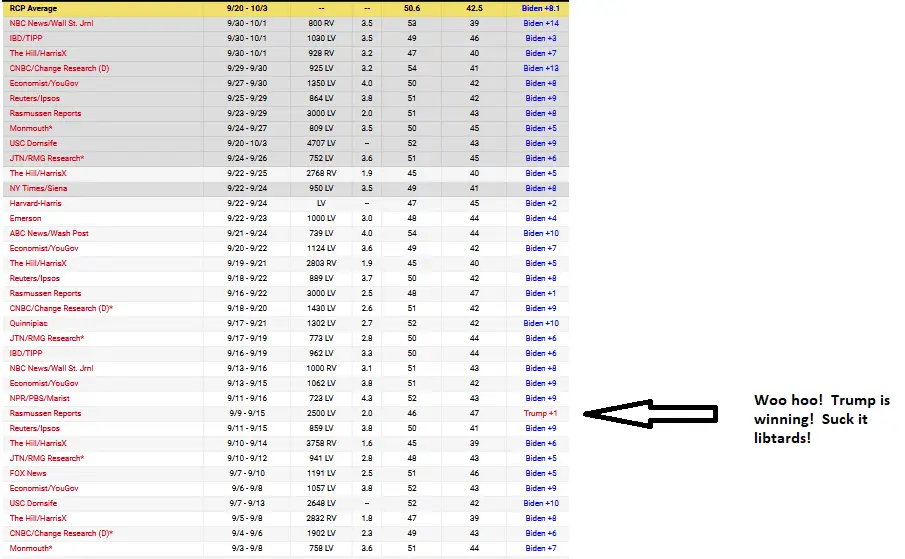This screenshot has height=559, width=905.
Task: Open Economist/YouGov poll dated 9/27 - 9/30
Action: pyautogui.click(x=44, y=83)
